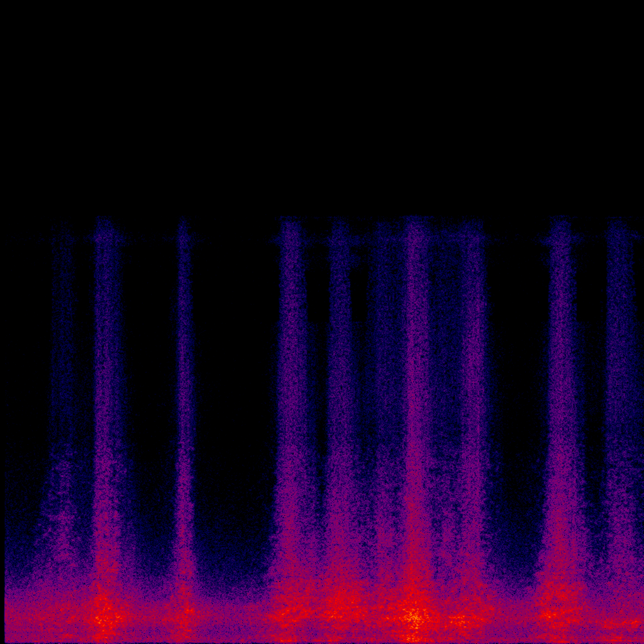Screen dimensions: 644x644
Task: Click the last burst at the right edge
Action: (619, 377)
